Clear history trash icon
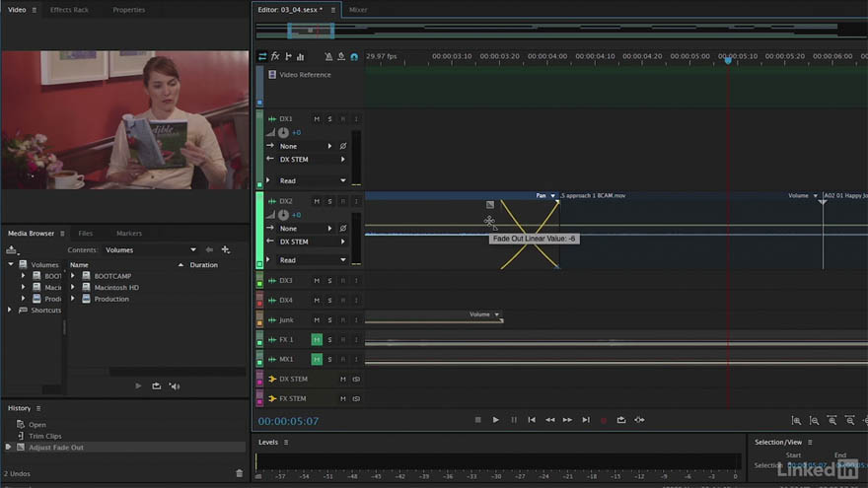868x488 pixels. 239,473
